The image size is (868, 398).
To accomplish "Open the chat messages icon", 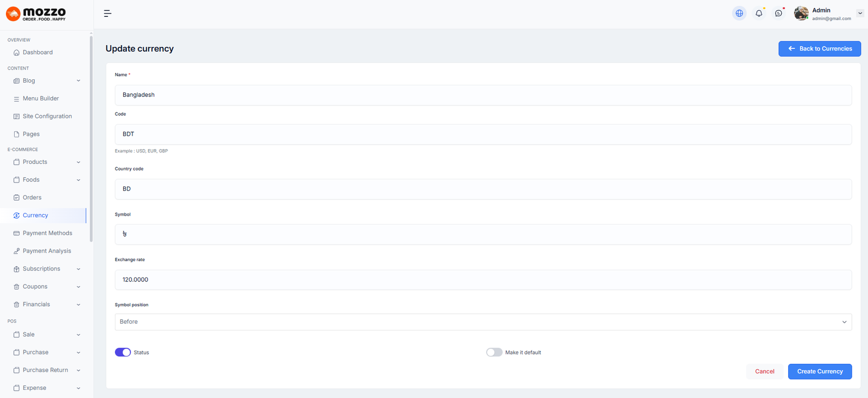I will 778,14.
